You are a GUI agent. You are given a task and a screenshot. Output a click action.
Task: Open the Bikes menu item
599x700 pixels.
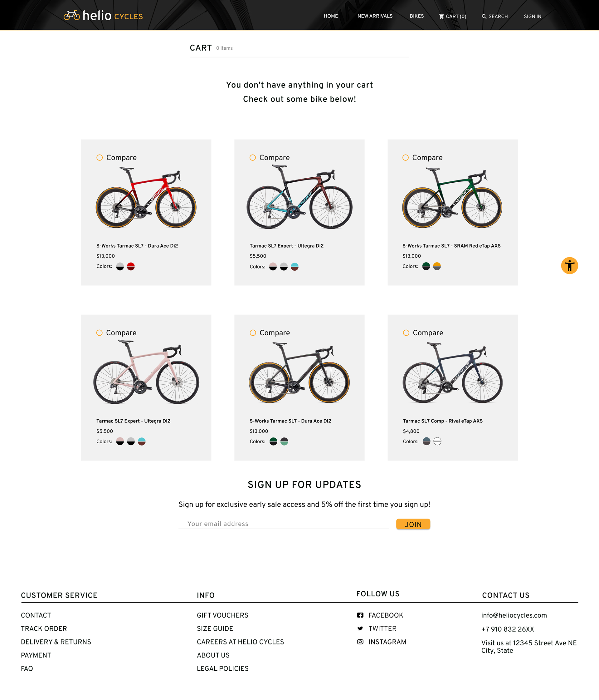417,16
